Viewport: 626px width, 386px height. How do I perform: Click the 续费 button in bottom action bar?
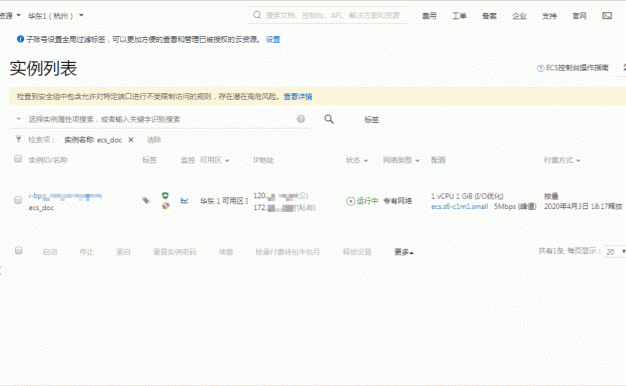[x=226, y=252]
